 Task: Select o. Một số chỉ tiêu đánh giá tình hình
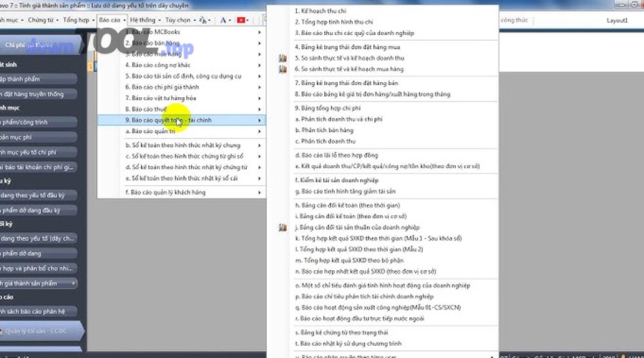click(x=383, y=285)
